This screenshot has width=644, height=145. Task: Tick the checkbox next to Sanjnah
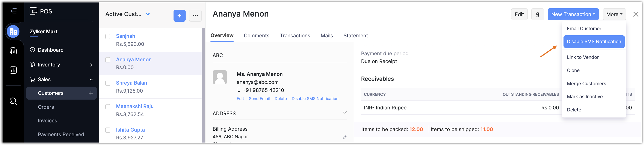click(x=108, y=36)
